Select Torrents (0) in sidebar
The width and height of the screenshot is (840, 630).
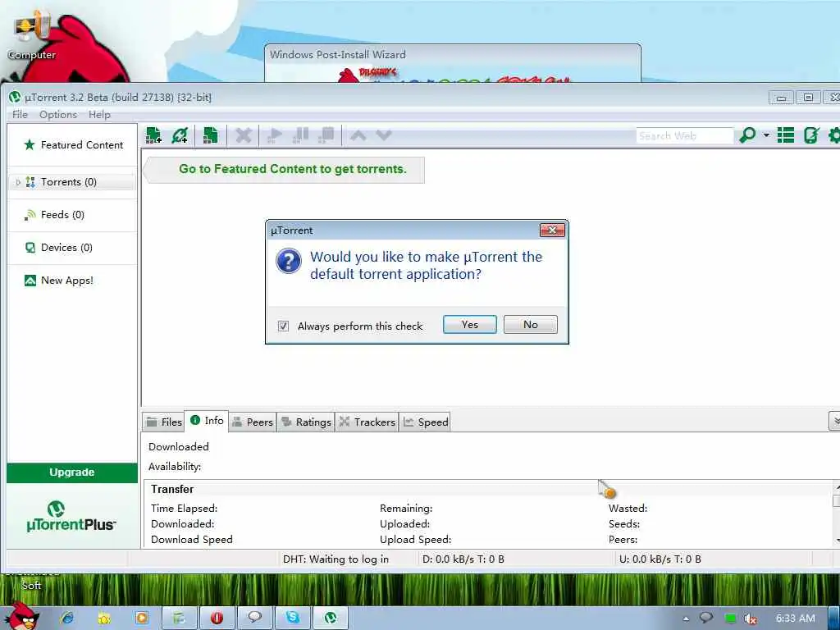(x=72, y=182)
